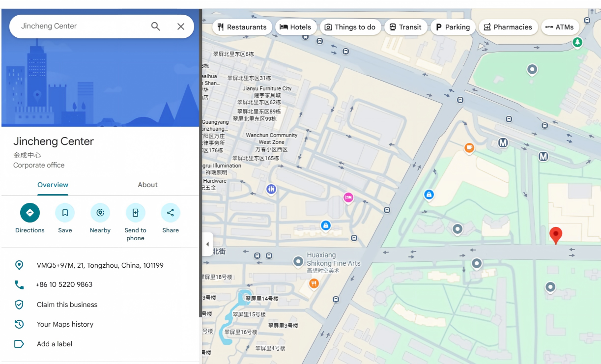Viewport: 601px width, 364px height.
Task: Click the location pin icon by address
Action: click(19, 265)
